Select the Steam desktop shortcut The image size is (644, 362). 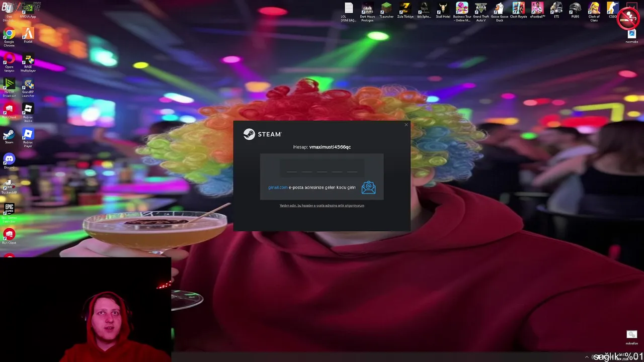tap(9, 137)
